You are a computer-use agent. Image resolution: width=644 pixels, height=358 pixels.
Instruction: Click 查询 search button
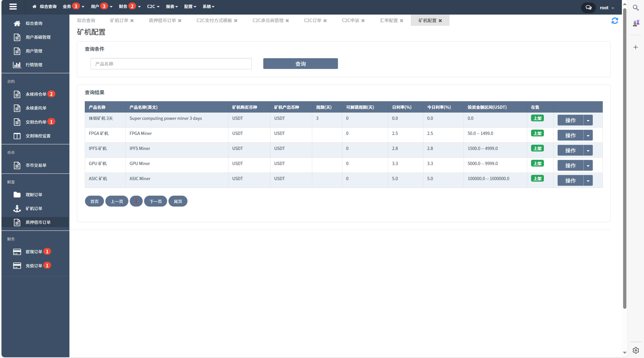tap(301, 64)
